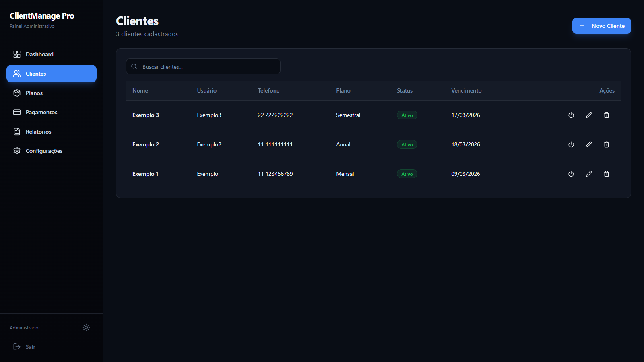Toggle light theme with the sun icon
This screenshot has width=644, height=362.
86,327
